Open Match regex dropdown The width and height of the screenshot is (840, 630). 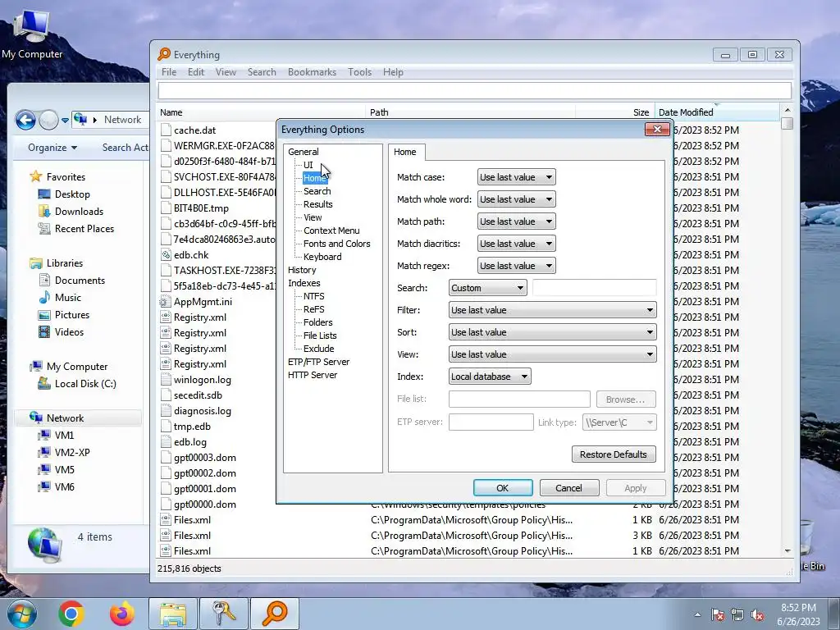tap(517, 266)
